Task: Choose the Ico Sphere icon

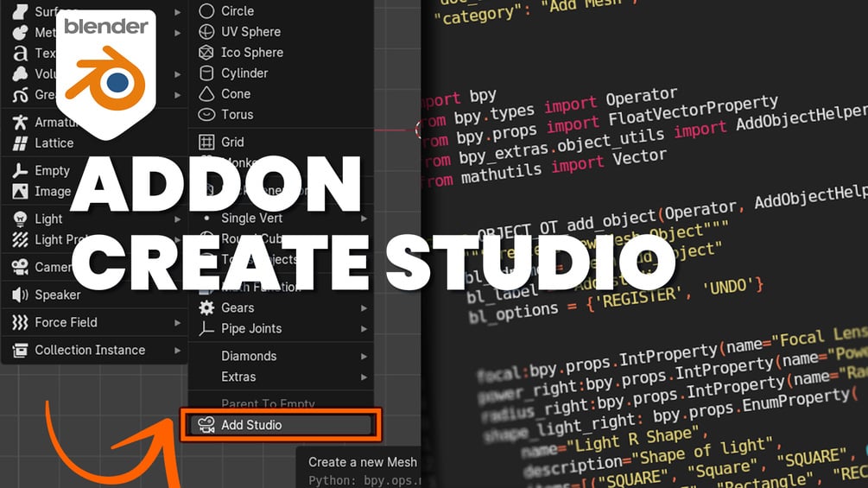Action: [x=206, y=53]
